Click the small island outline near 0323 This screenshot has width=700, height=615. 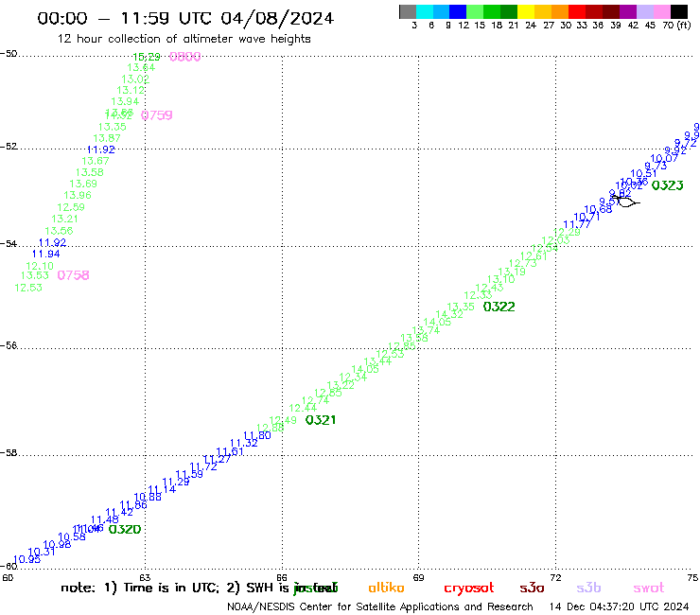pyautogui.click(x=626, y=202)
